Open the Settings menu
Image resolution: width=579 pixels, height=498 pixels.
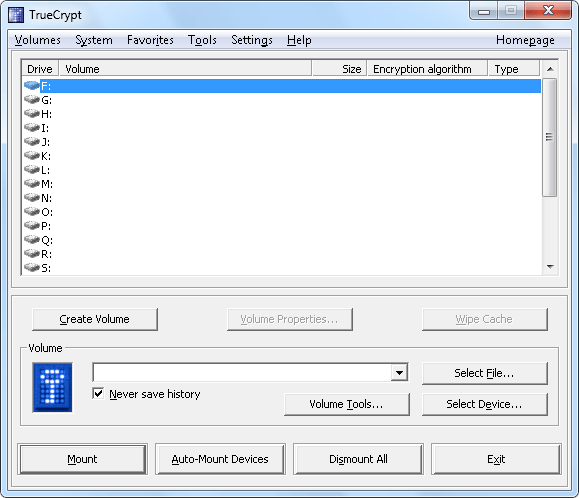pyautogui.click(x=252, y=40)
